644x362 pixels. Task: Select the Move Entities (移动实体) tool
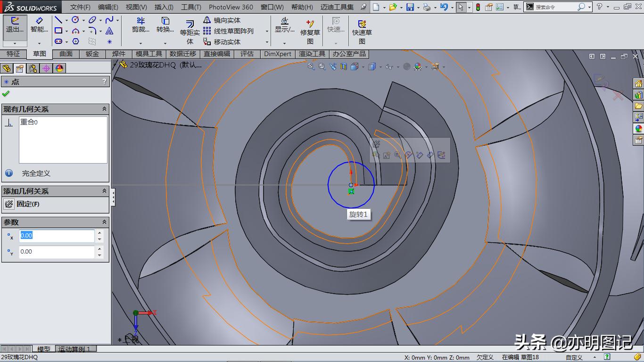[x=225, y=41]
